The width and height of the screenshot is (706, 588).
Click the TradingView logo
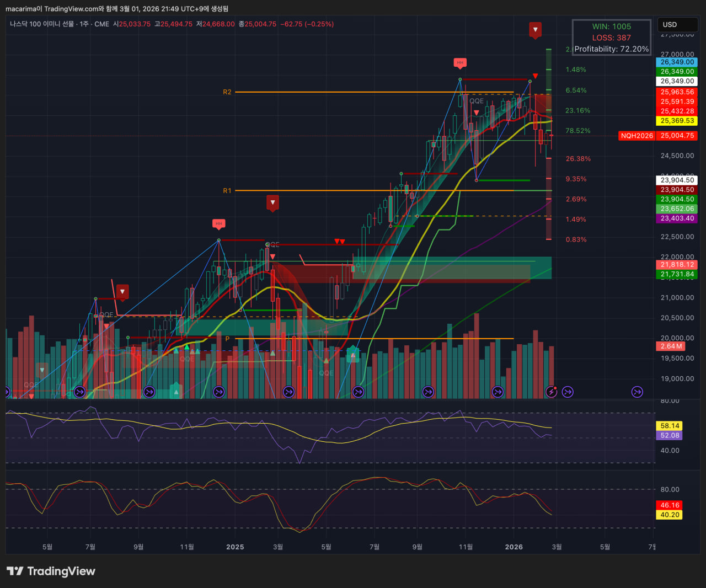(51, 571)
